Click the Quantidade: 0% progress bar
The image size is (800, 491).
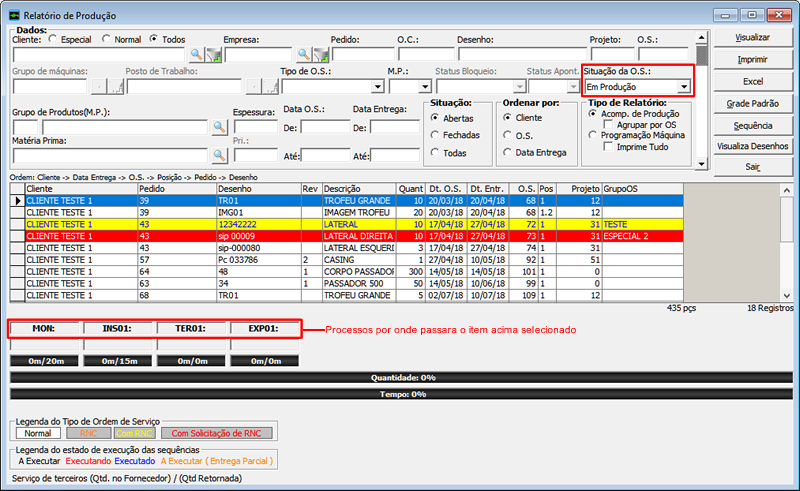tap(402, 378)
